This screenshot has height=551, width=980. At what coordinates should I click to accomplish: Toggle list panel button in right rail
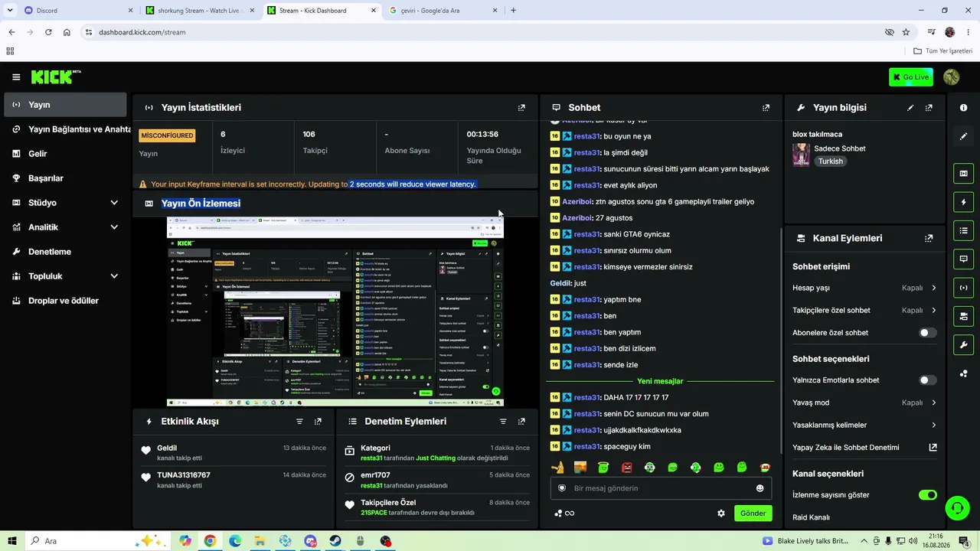point(963,230)
